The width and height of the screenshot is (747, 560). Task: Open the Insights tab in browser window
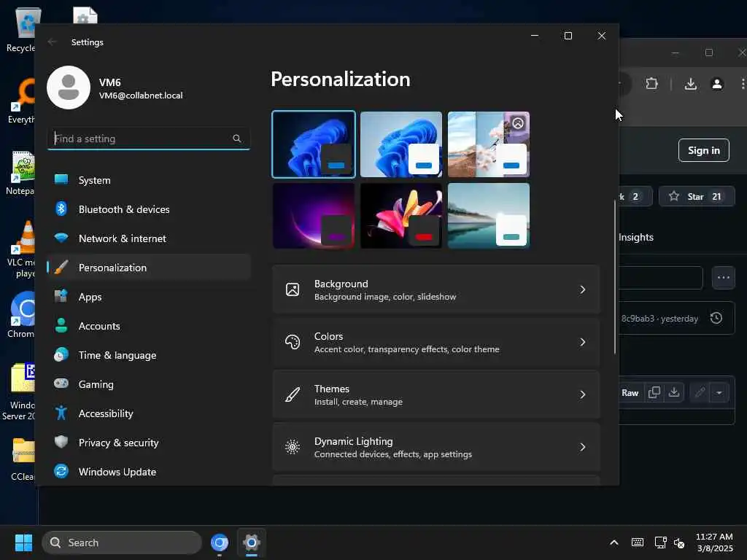pos(636,237)
